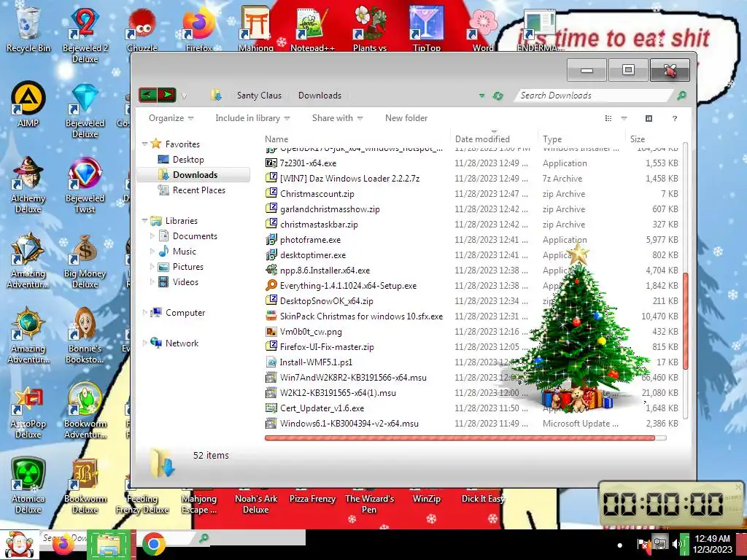Open the address bar history dropdown arrow
Screen dimensions: 747x560
pyautogui.click(x=481, y=96)
